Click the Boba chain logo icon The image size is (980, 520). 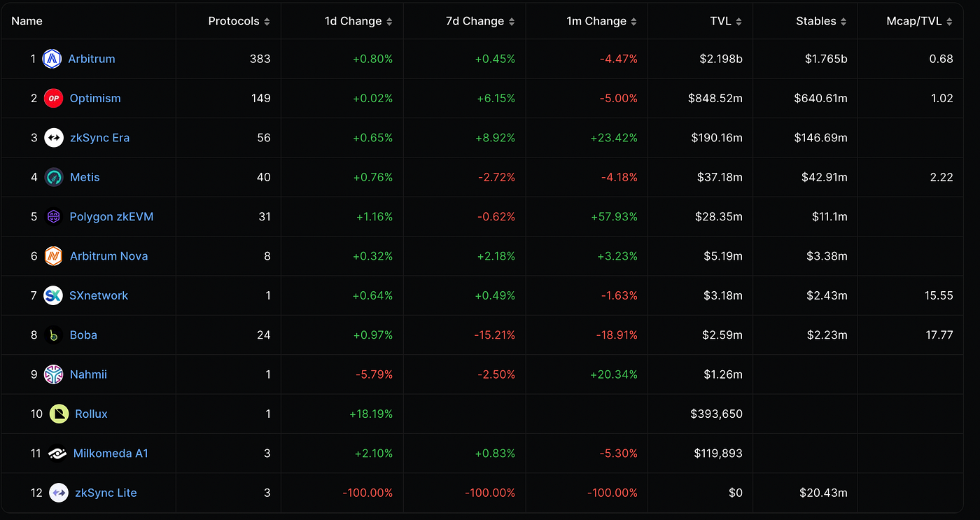click(x=54, y=335)
